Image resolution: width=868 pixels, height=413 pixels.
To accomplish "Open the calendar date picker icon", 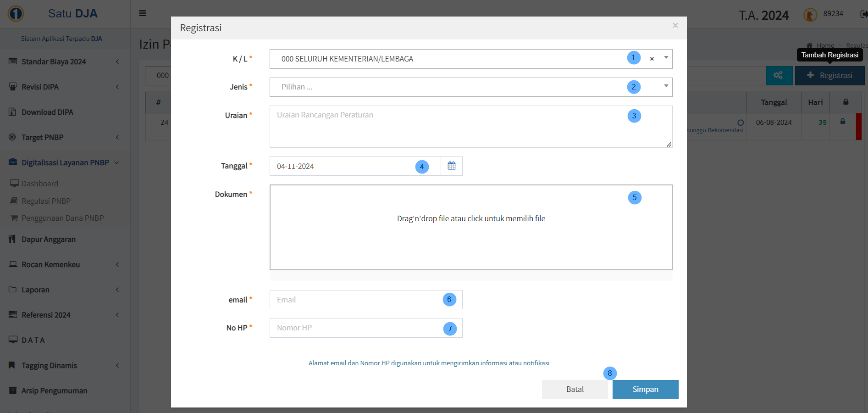I will [x=451, y=166].
